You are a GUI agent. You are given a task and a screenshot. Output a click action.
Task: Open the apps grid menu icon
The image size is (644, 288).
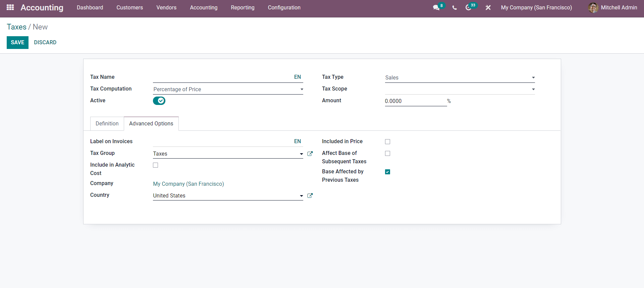[x=10, y=7]
